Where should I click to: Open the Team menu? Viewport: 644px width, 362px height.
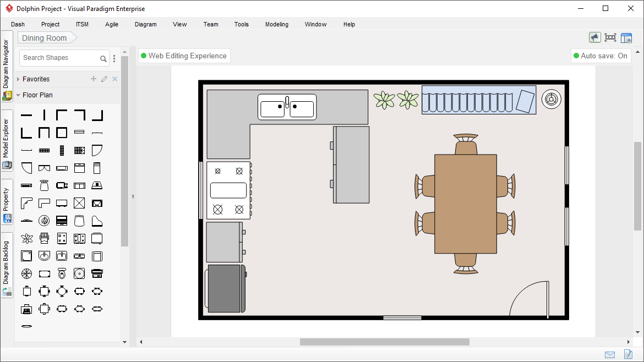point(211,24)
